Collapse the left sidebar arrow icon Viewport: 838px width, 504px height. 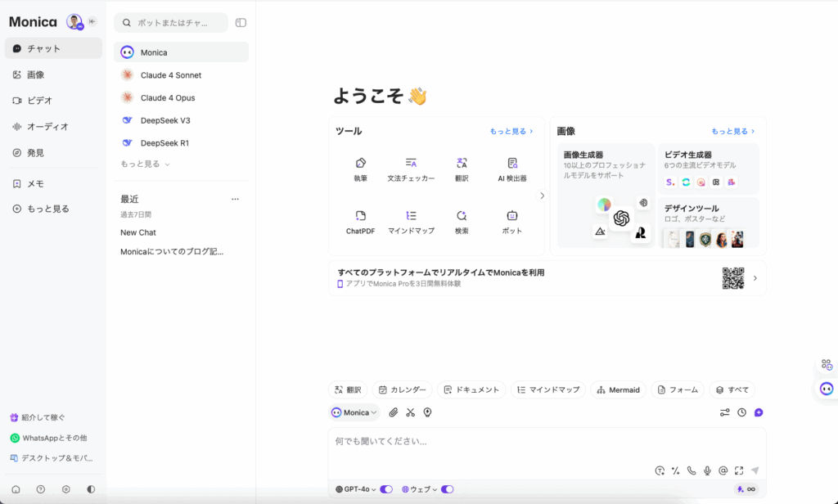(x=92, y=21)
